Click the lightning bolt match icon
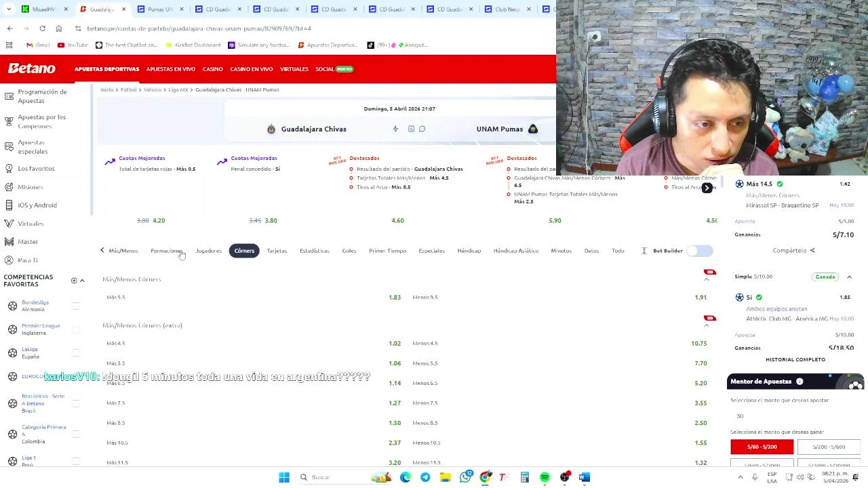Screen dimensions: 868x488 pos(395,129)
